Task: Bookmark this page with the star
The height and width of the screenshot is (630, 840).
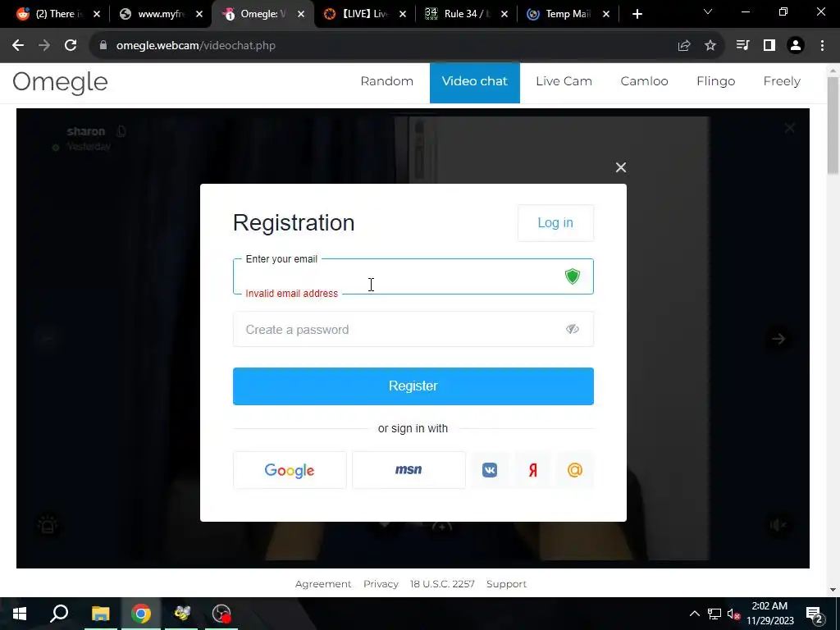Action: click(x=710, y=46)
